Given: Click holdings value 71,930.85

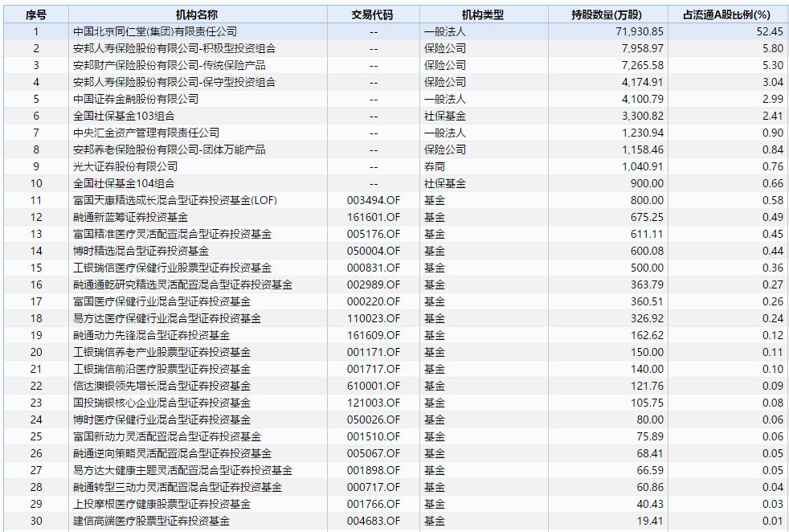Looking at the screenshot, I should coord(640,31).
